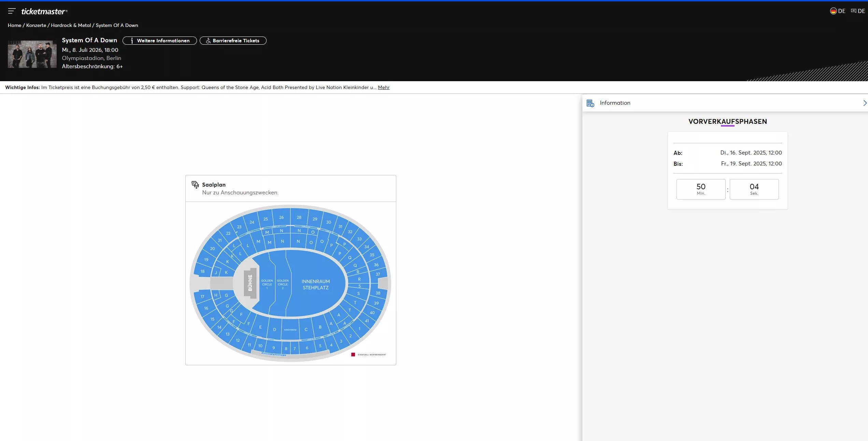Go to Home in the breadcrumb
The width and height of the screenshot is (868, 441).
[x=14, y=25]
